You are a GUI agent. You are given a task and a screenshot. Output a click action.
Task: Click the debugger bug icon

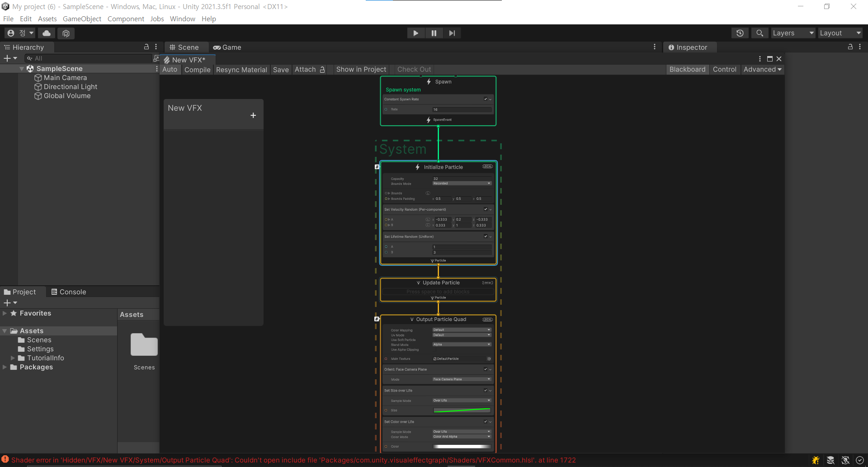[x=816, y=460]
